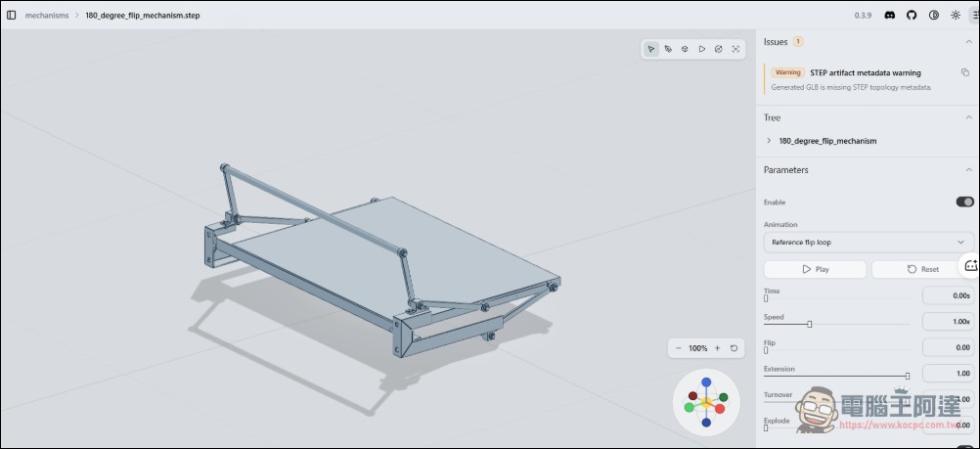
Task: Click the mechanisms breadcrumb
Action: 47,15
